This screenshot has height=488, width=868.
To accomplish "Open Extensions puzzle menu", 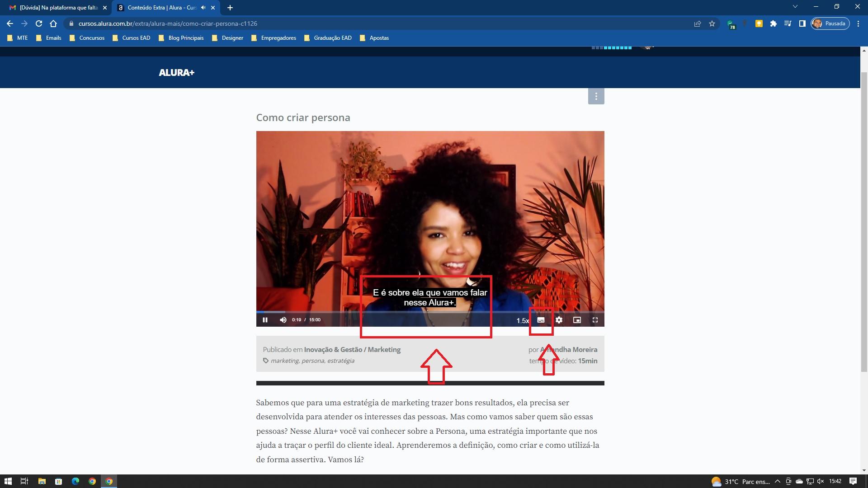I will [774, 23].
